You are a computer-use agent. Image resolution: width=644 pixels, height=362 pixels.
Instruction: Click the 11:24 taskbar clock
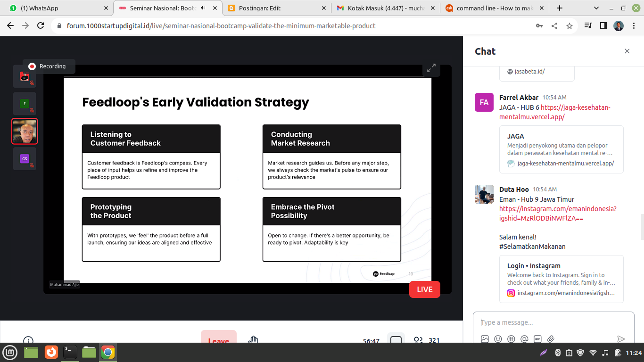click(x=634, y=353)
